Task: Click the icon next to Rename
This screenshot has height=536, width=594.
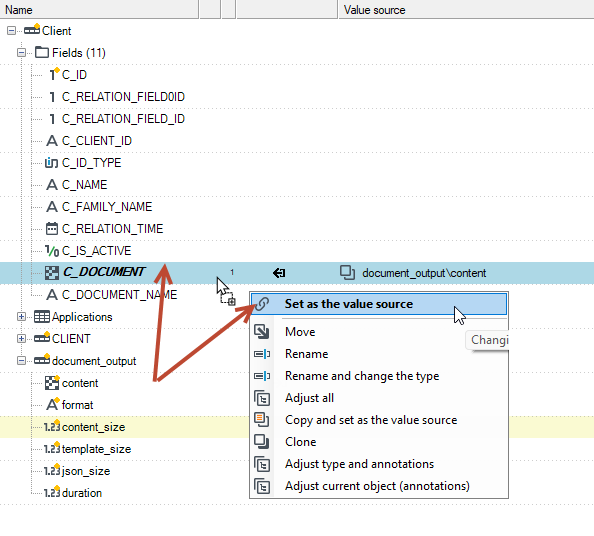Action: coord(262,354)
